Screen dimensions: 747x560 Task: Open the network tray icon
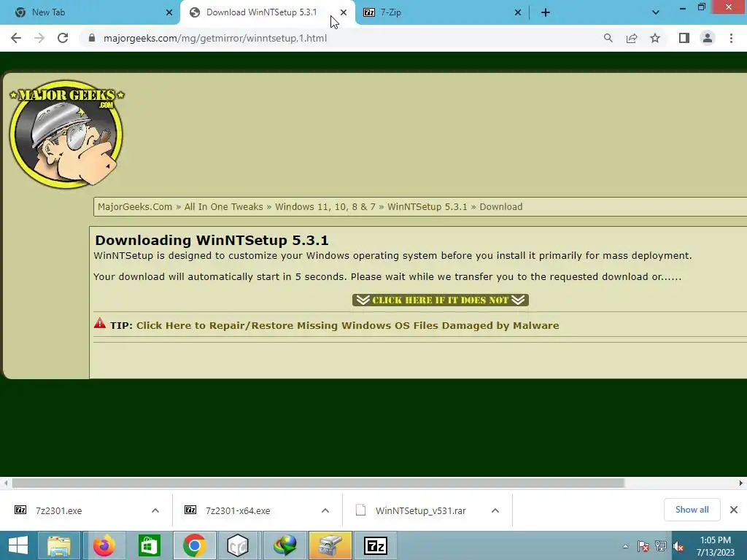tap(661, 546)
